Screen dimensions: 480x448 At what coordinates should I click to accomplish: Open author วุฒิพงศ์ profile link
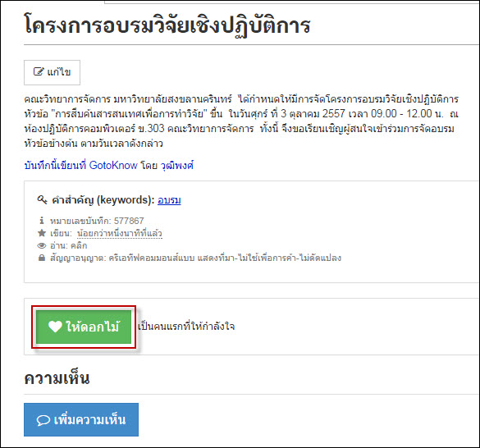[x=177, y=166]
